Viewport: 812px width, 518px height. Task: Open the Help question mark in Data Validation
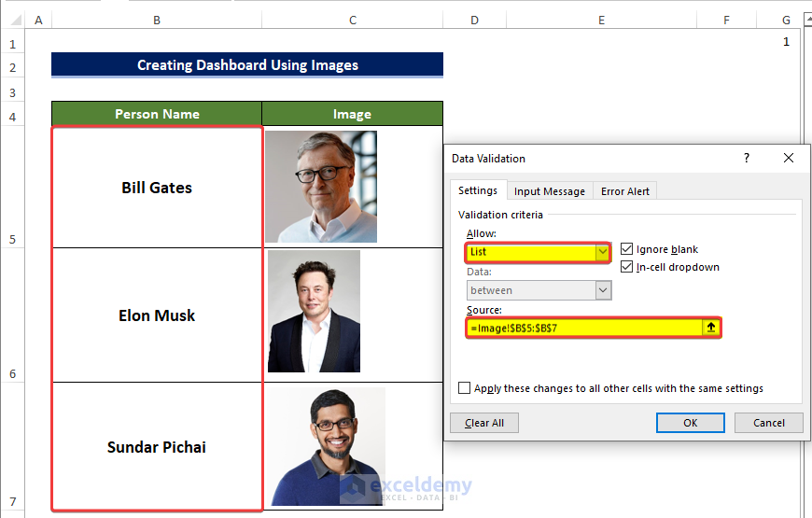747,158
